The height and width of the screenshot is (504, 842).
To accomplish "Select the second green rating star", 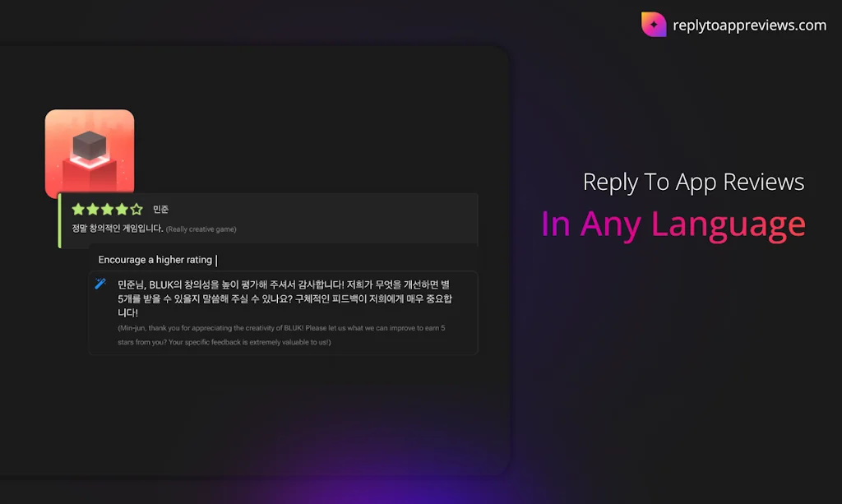I will point(93,210).
